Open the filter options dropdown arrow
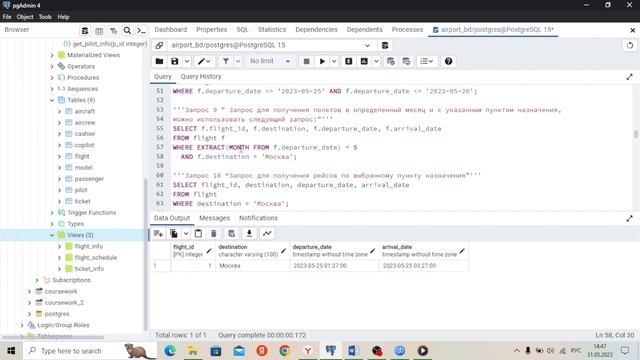The height and width of the screenshot is (360, 640). [238, 61]
